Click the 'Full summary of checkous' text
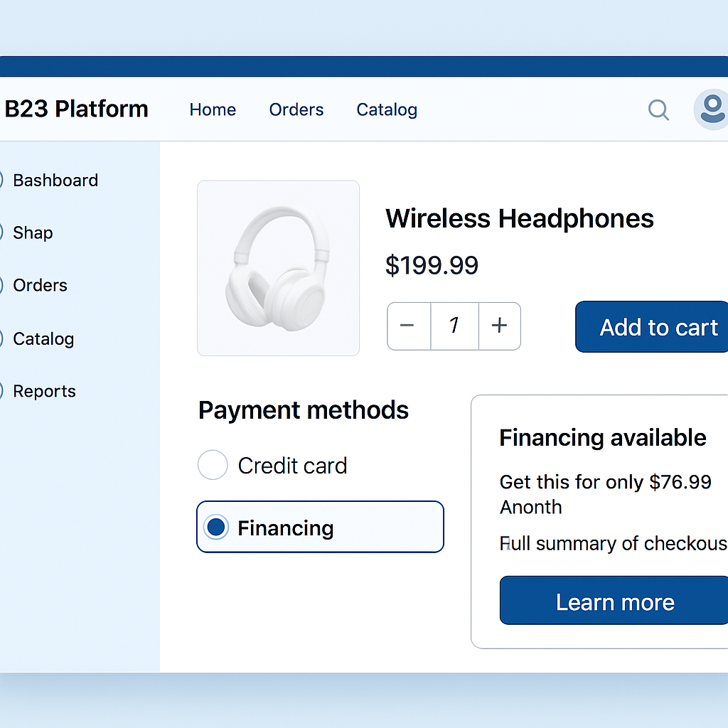Image resolution: width=728 pixels, height=728 pixels. coord(614,544)
